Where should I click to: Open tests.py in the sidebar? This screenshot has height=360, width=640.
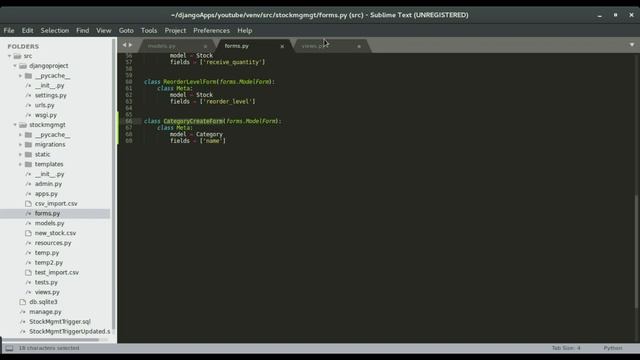tap(46, 282)
